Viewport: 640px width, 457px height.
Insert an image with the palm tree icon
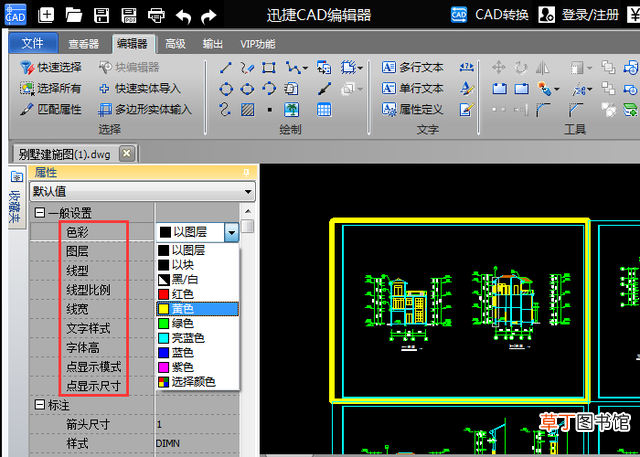pos(291,109)
